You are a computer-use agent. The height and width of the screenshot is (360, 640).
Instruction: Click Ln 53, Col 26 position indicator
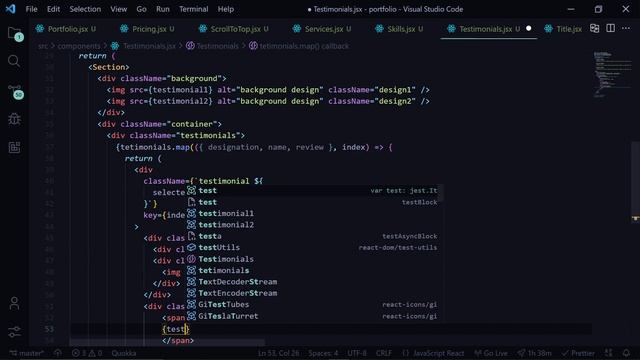tap(278, 353)
